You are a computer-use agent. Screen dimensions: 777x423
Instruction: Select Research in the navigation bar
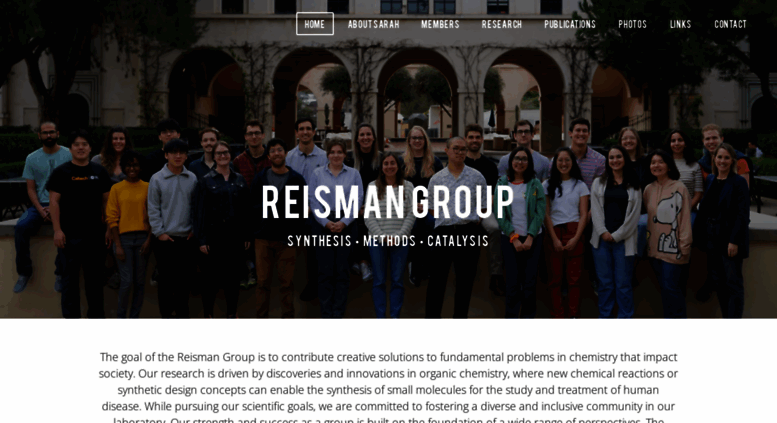pos(501,24)
